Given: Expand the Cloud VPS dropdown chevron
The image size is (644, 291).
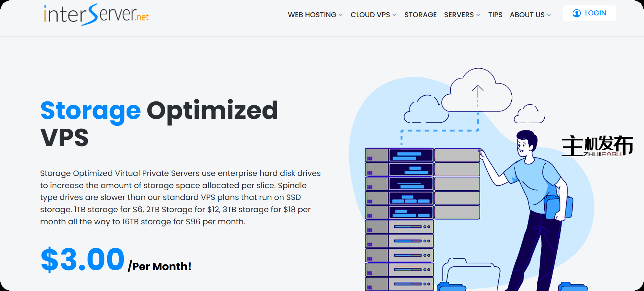Looking at the screenshot, I should click(x=394, y=15).
